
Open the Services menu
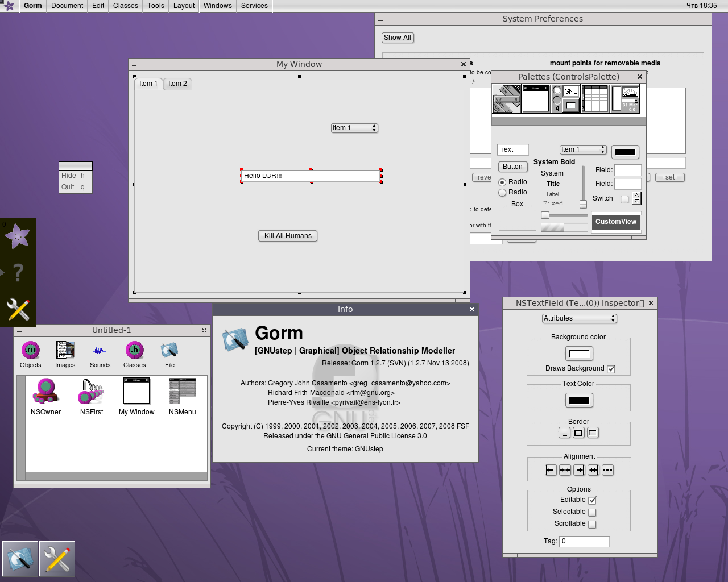pyautogui.click(x=254, y=6)
